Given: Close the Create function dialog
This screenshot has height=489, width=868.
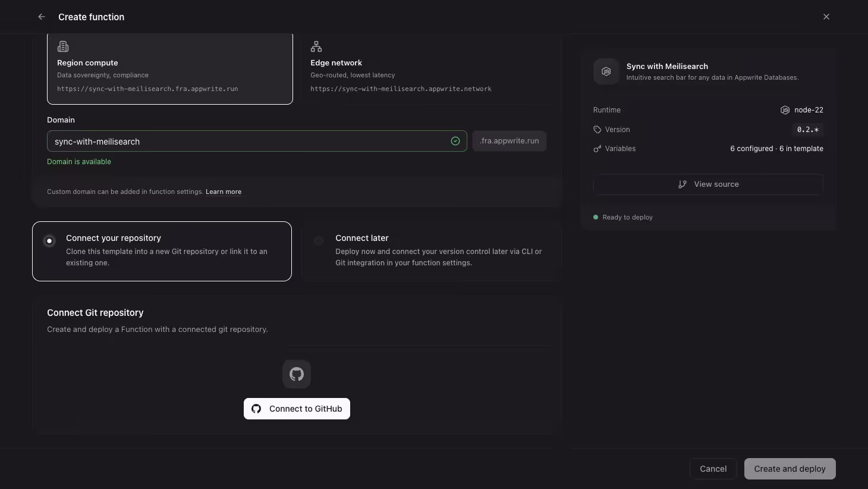Looking at the screenshot, I should pyautogui.click(x=826, y=17).
